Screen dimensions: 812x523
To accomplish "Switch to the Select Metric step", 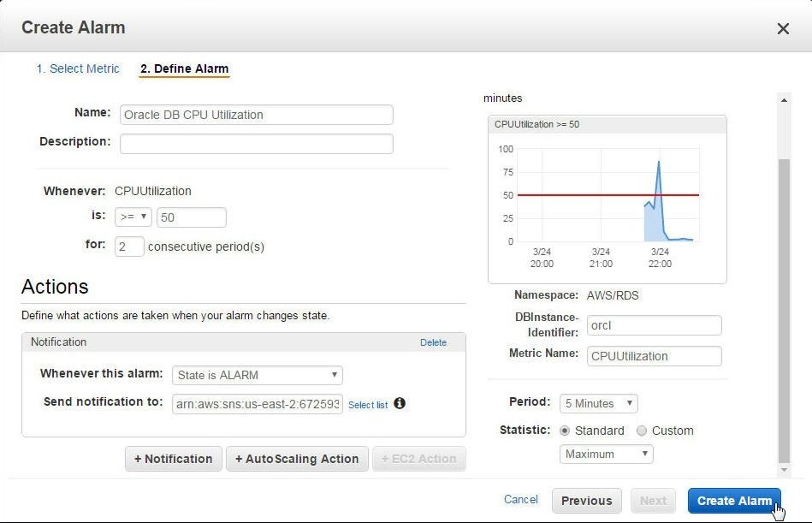I will point(78,68).
